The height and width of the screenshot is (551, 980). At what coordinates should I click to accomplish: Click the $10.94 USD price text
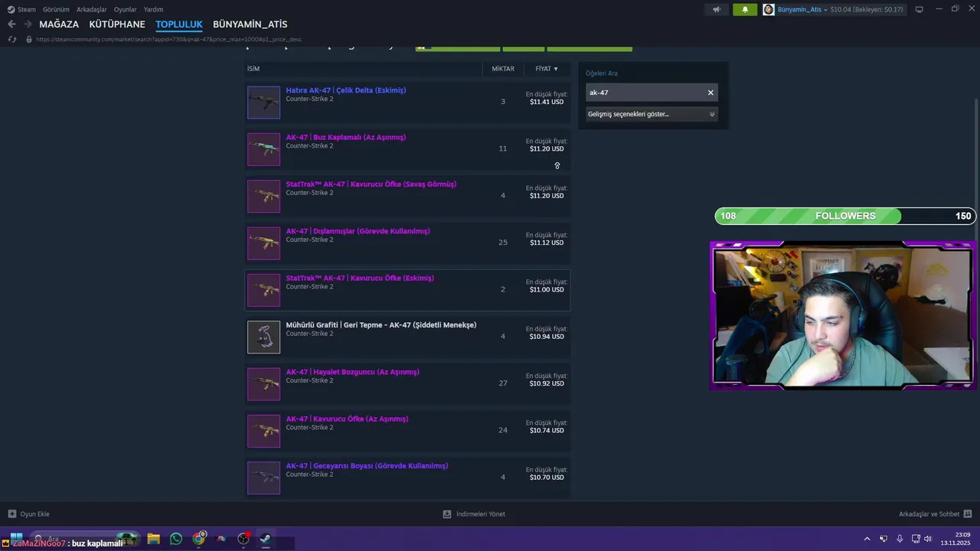pos(547,337)
